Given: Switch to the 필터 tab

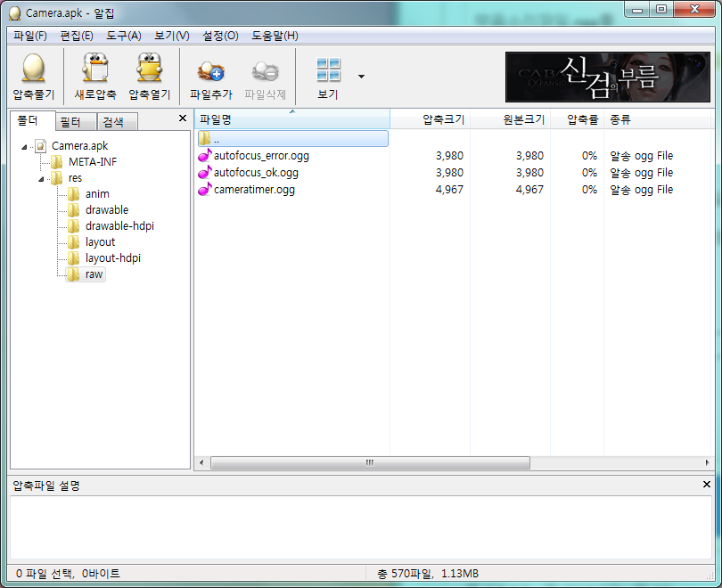Looking at the screenshot, I should pyautogui.click(x=70, y=122).
